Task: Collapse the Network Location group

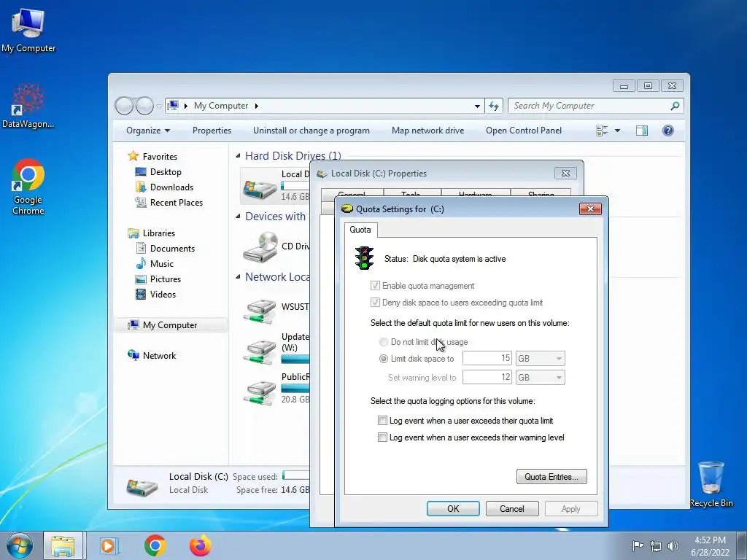Action: point(238,276)
